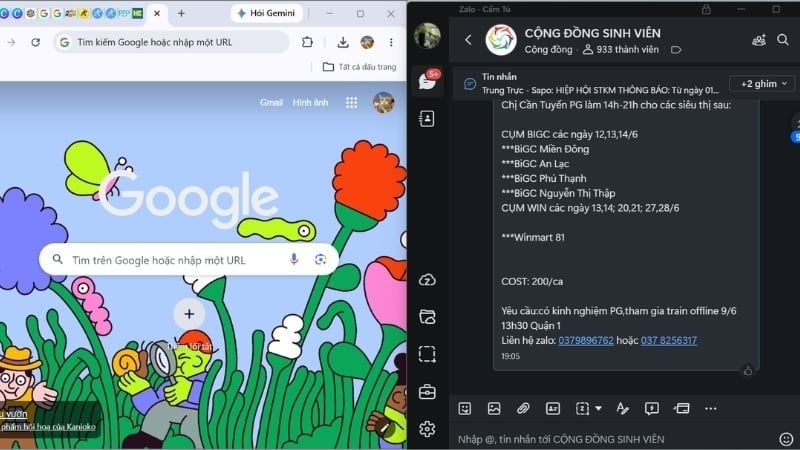Add members to Zalo group
The image size is (800, 450).
(x=759, y=40)
